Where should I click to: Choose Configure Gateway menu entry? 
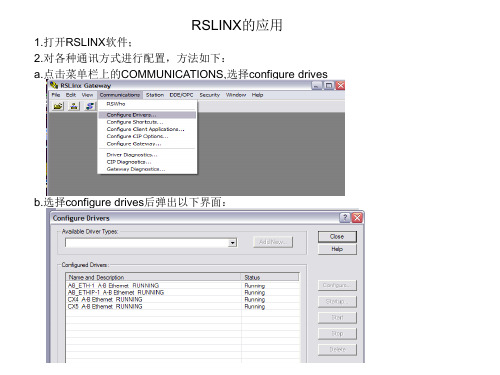coord(147,144)
